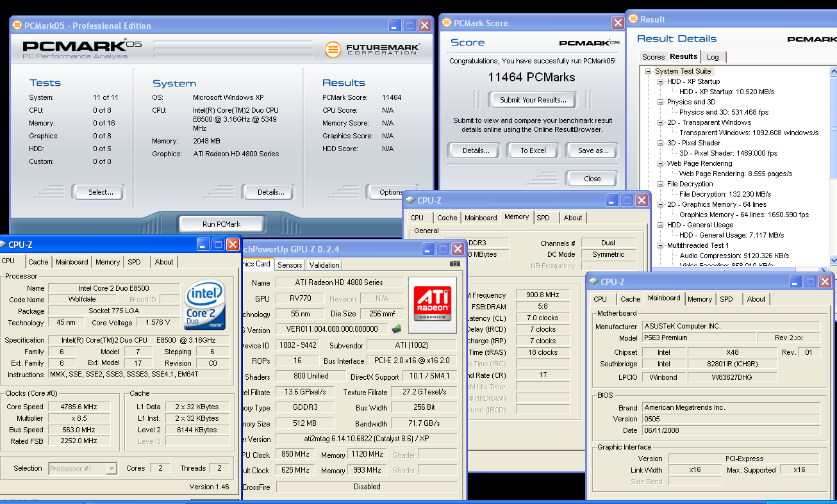Click the PCMark05 title bar application icon

[x=17, y=26]
